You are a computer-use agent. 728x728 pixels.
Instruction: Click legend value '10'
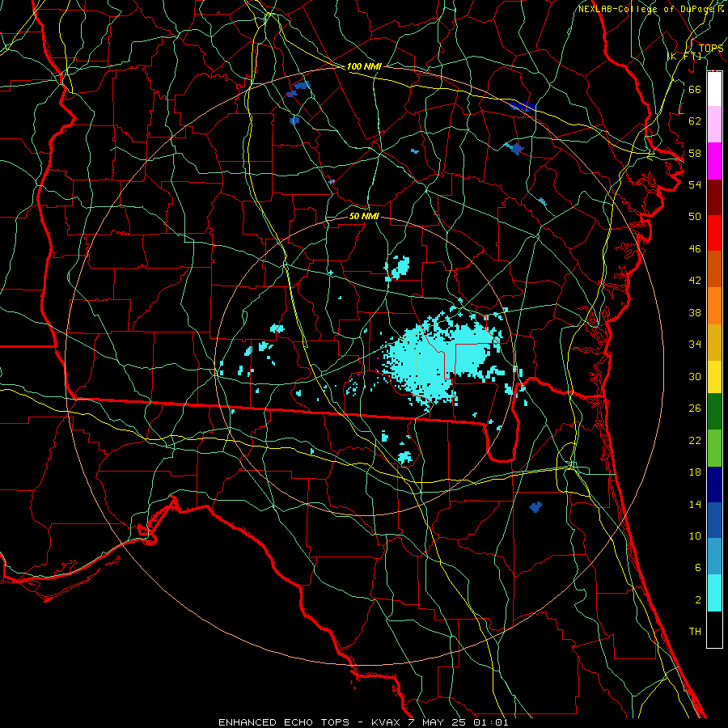pos(695,535)
